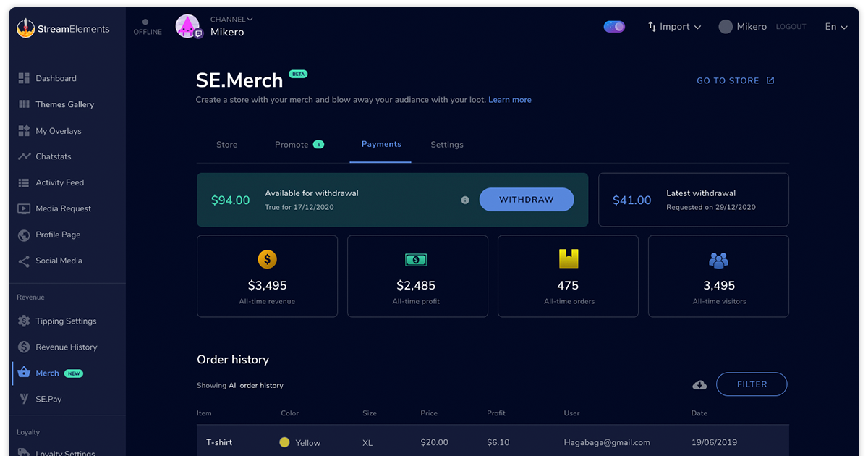
Task: Open Tipping Settings gear icon
Action: pos(24,321)
